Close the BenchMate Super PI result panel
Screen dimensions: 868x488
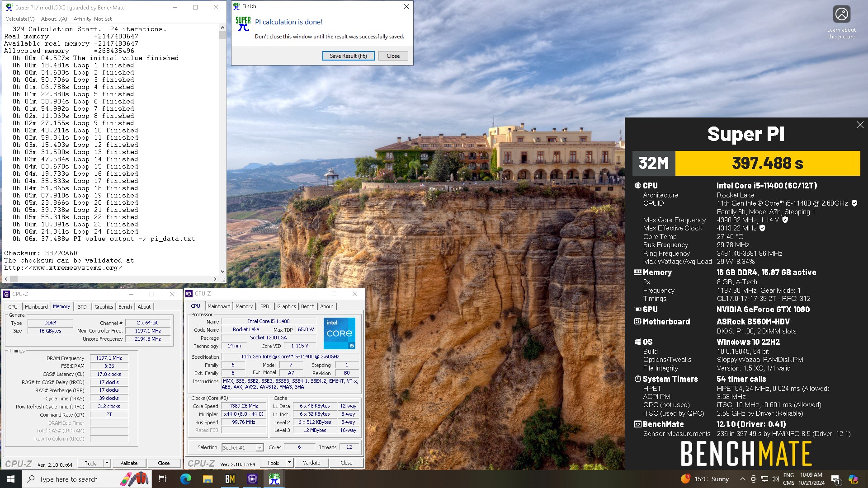[x=860, y=125]
